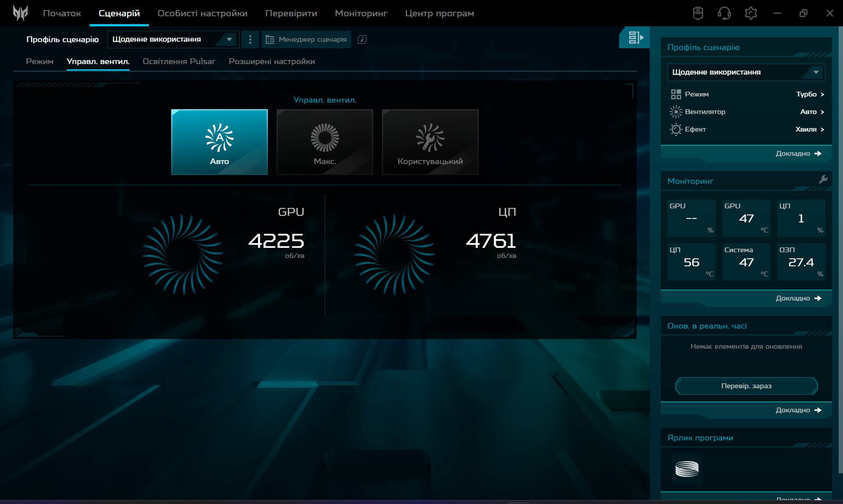This screenshot has height=504, width=843.
Task: Switch to Освітлення Pulsar tab
Action: (x=179, y=61)
